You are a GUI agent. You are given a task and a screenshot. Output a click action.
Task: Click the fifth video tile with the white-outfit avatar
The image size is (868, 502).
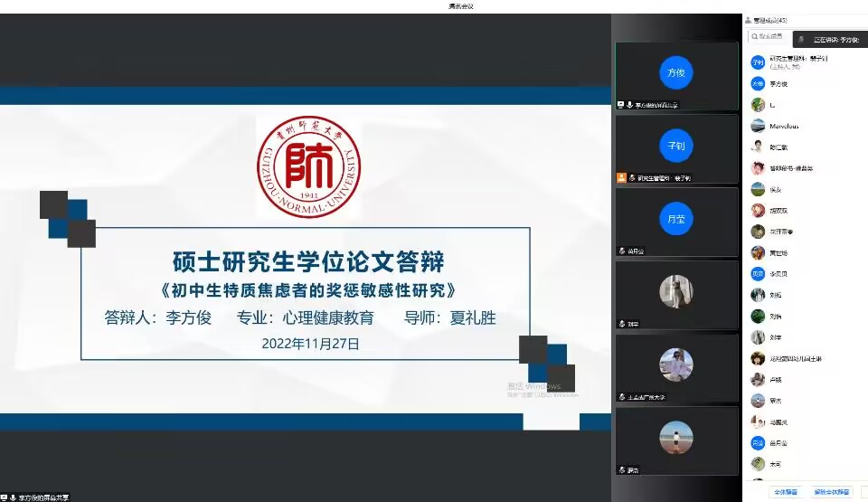tap(676, 368)
